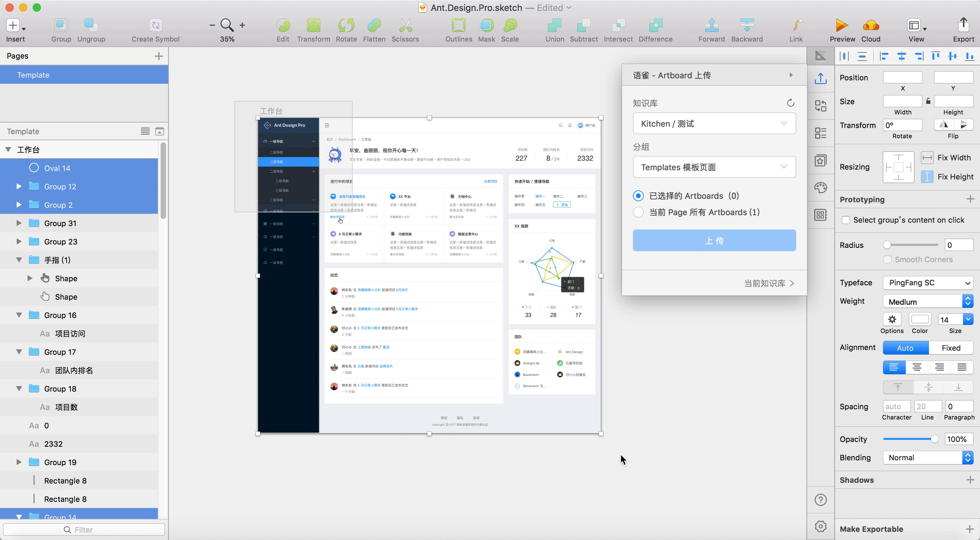Open the Kitchen / 测试 knowledge base dropdown

[714, 123]
